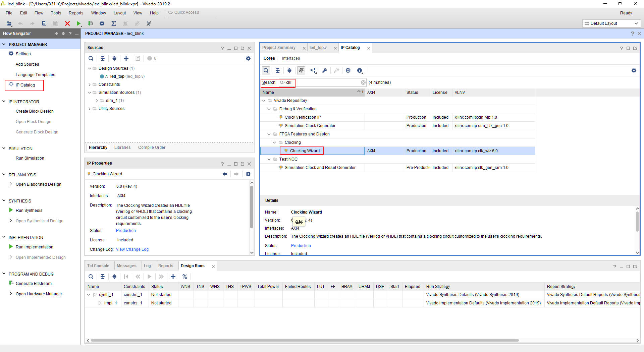This screenshot has width=644, height=352.
Task: Click the Design Runs percent icon
Action: coord(185,277)
